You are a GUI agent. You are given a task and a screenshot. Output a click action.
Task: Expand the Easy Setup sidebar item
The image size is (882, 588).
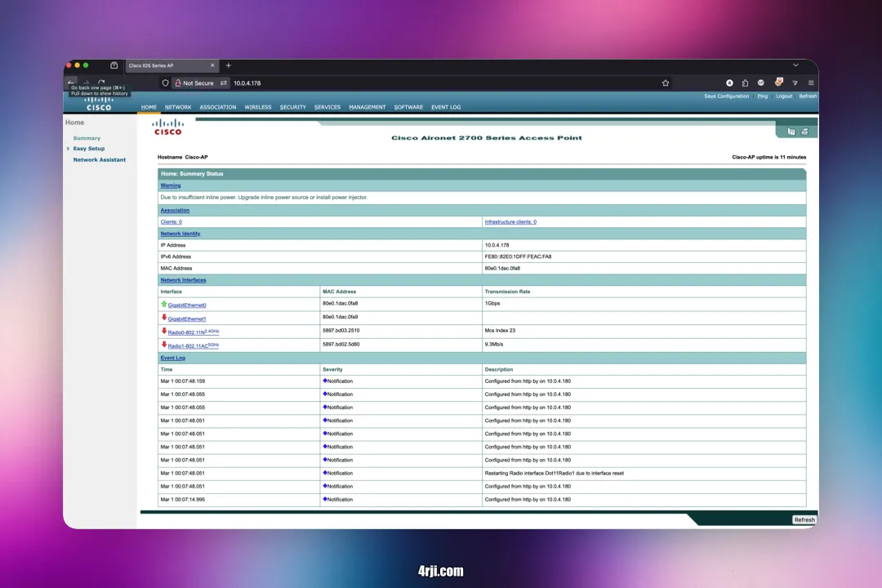click(x=89, y=149)
